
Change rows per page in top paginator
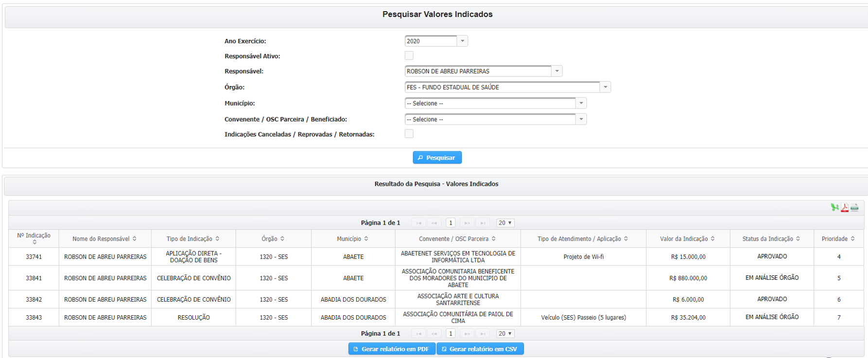[x=505, y=223]
